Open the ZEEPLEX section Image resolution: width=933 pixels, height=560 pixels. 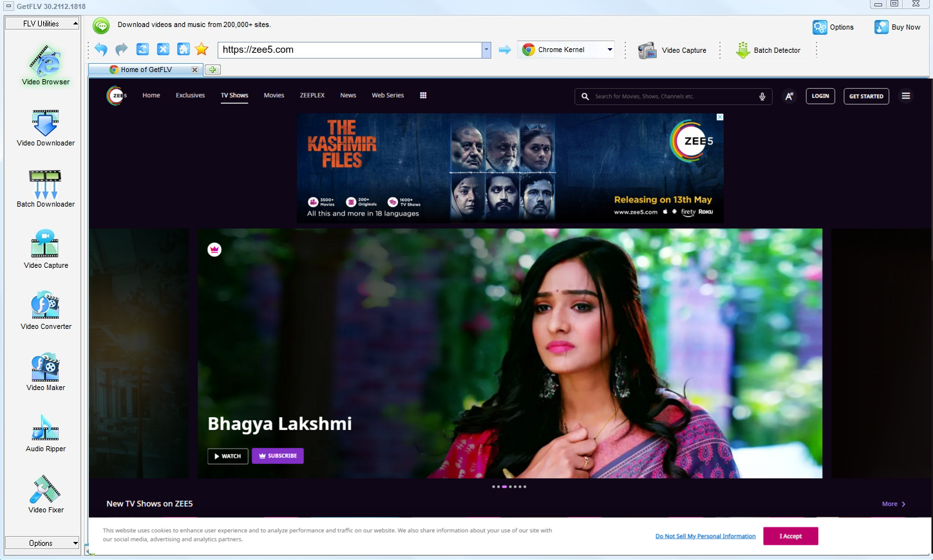tap(312, 95)
